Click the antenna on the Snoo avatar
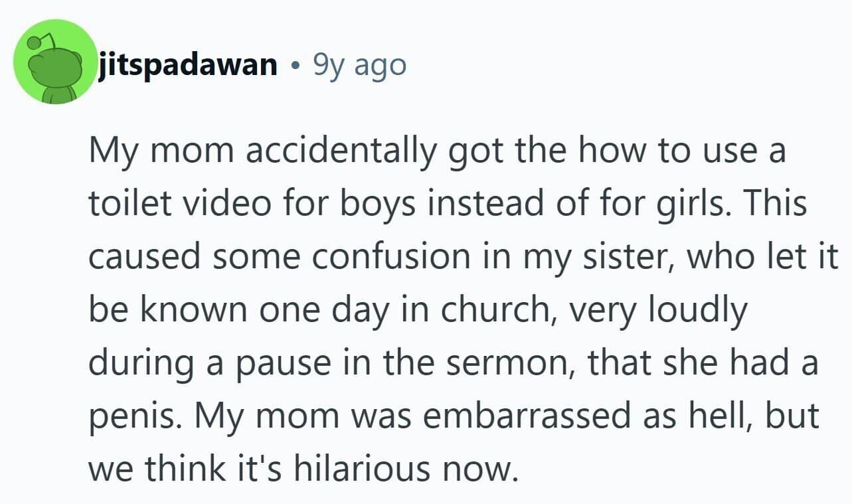The height and width of the screenshot is (504, 852). coord(33,42)
